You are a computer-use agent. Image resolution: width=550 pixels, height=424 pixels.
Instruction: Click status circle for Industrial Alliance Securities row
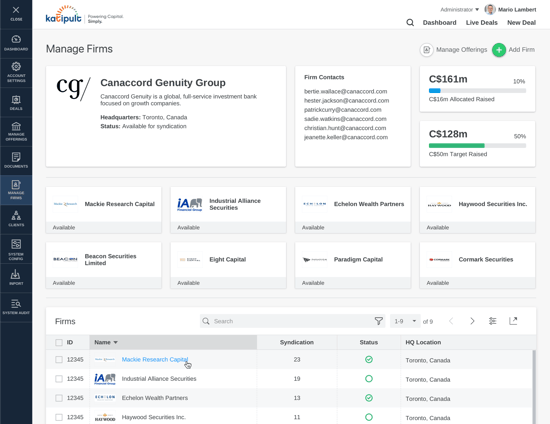369,379
